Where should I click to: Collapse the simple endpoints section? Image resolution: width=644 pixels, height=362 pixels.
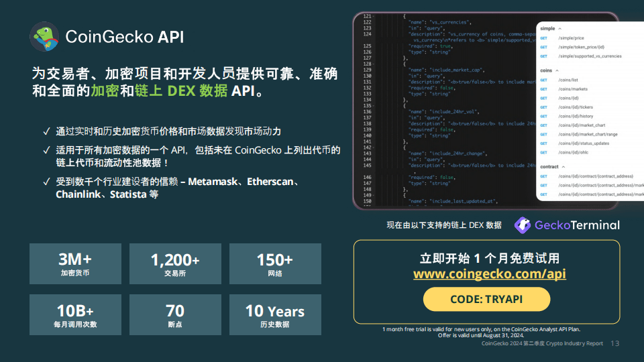[x=559, y=29]
